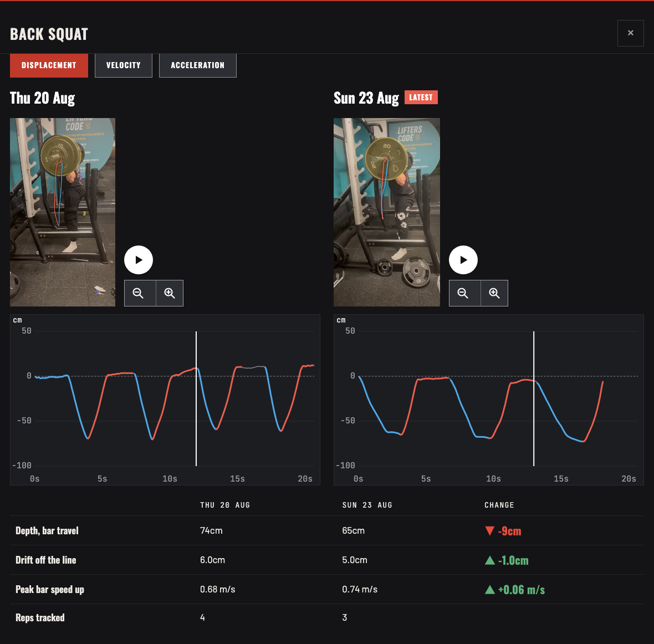Click the red down-triangle icon in Depth row
The image size is (654, 644).
click(x=489, y=531)
